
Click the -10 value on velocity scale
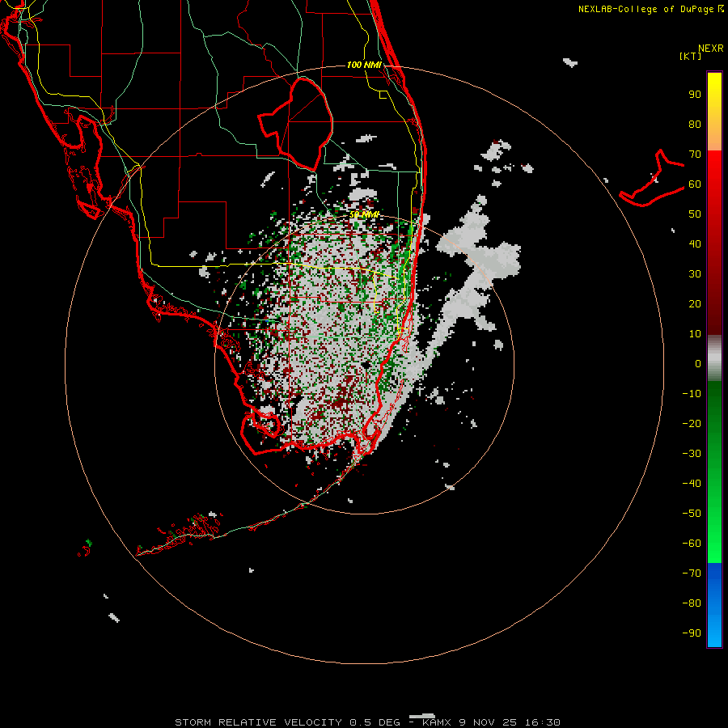(x=692, y=394)
